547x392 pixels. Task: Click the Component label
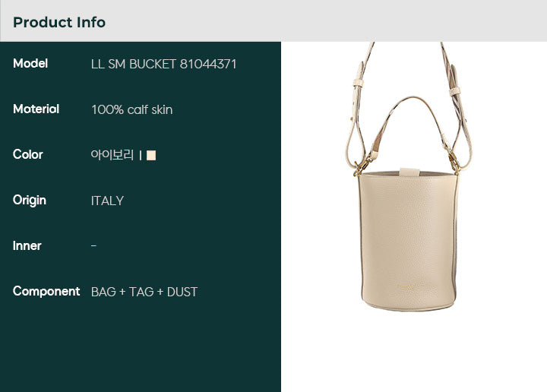tap(46, 292)
